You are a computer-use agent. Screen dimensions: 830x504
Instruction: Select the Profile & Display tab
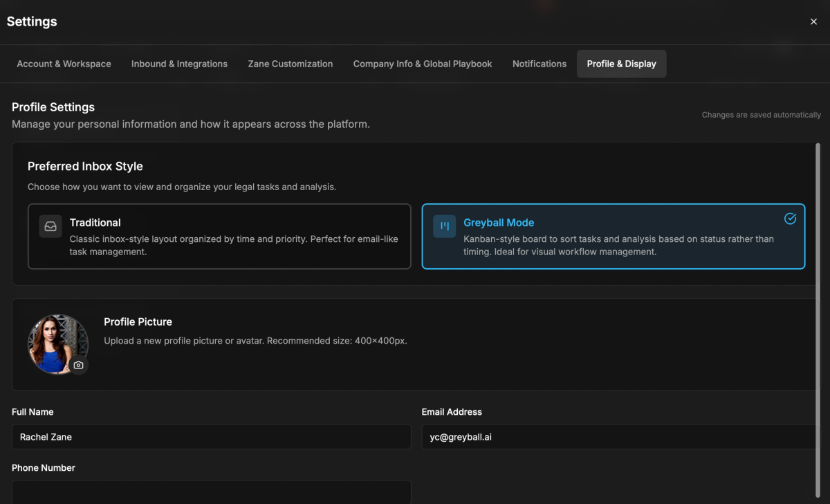pyautogui.click(x=621, y=64)
